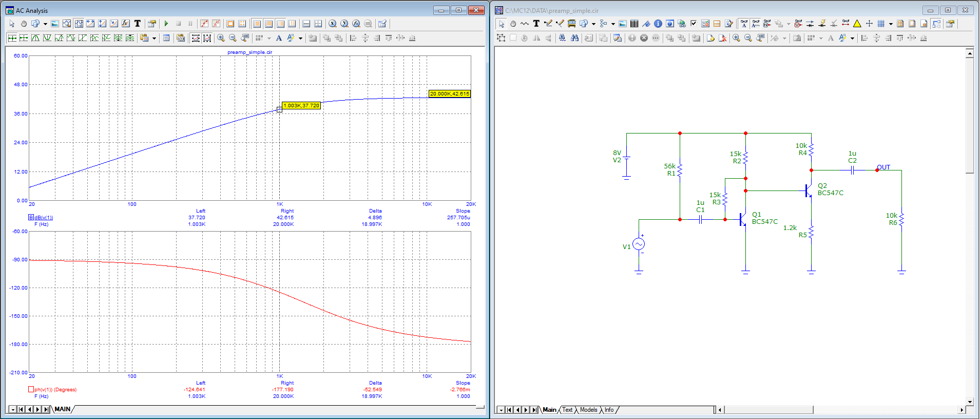Run the AC analysis with green play button
This screenshot has height=419, width=980.
coord(166,24)
